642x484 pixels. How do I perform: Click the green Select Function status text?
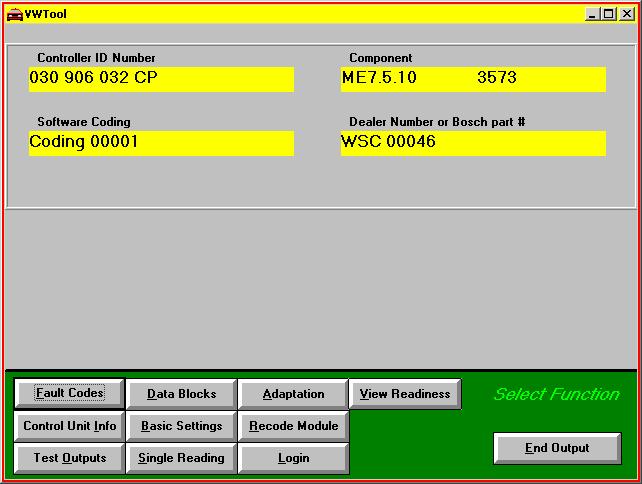click(556, 394)
